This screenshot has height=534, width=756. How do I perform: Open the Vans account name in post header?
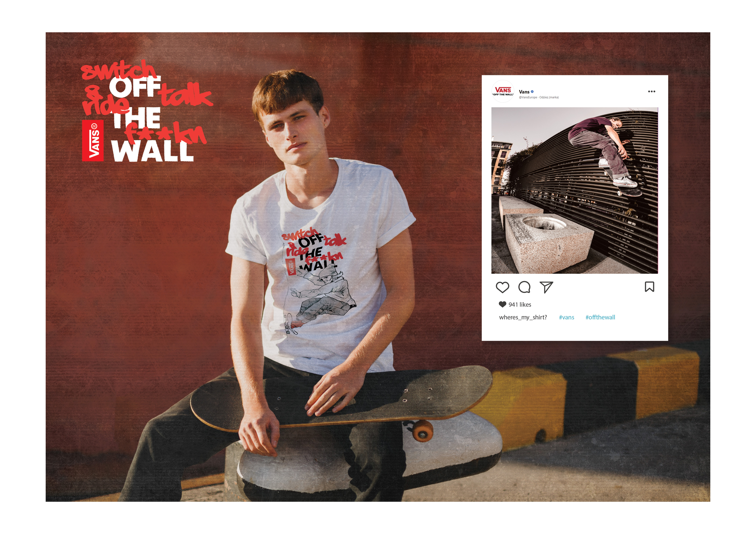pos(524,92)
